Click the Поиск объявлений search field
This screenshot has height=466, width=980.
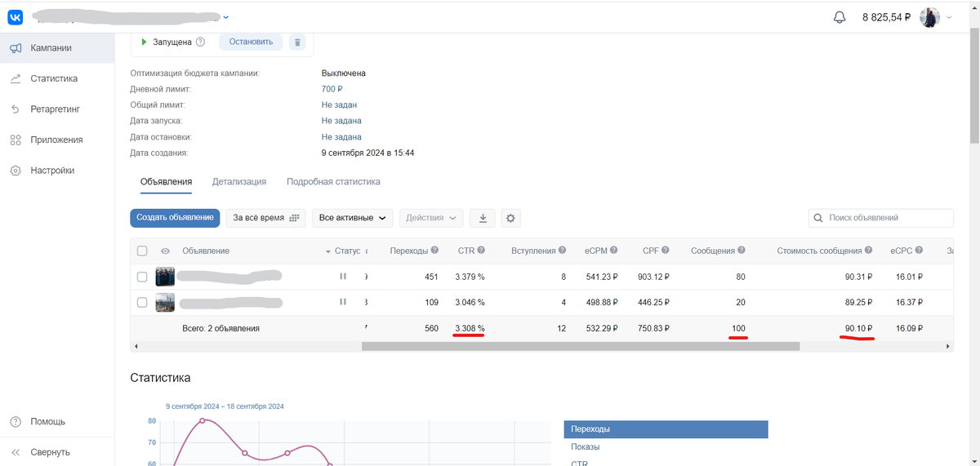[x=881, y=218]
